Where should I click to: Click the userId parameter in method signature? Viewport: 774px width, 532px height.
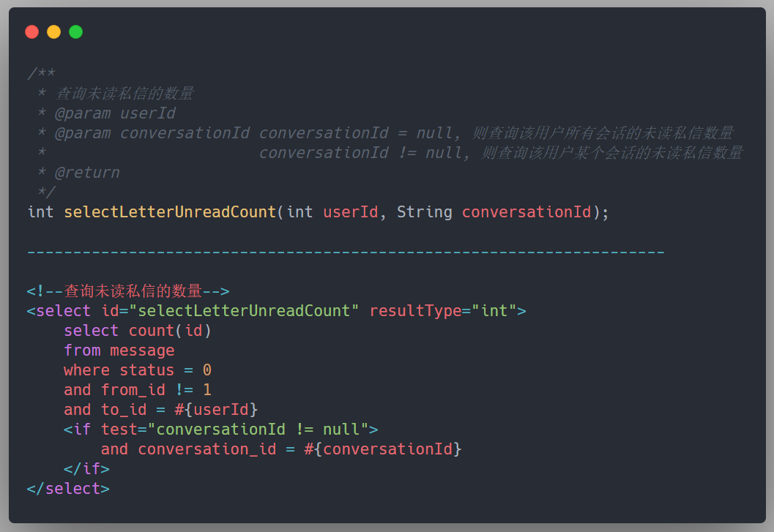351,212
